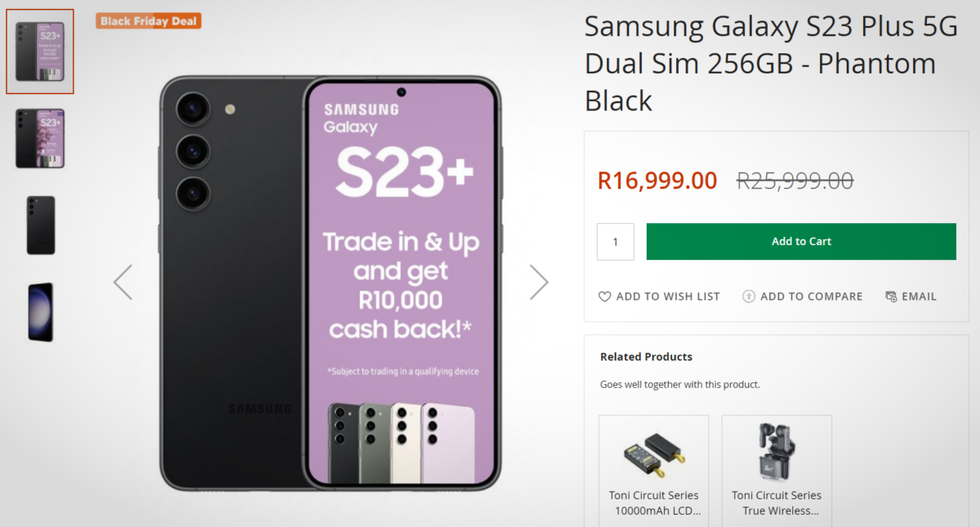Click the compare arrow icon
Screen dimensions: 980x527
point(748,297)
